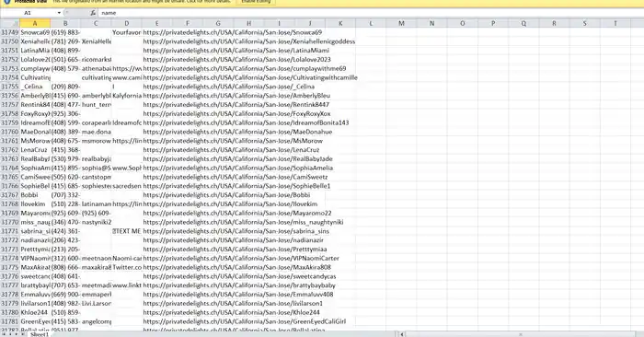
Task: Select row header 31769
Action: (10, 213)
